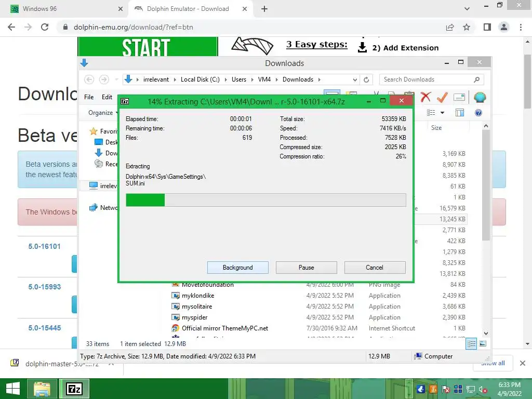Open Chrome three-dot menu
The width and height of the screenshot is (532, 399).
(521, 27)
